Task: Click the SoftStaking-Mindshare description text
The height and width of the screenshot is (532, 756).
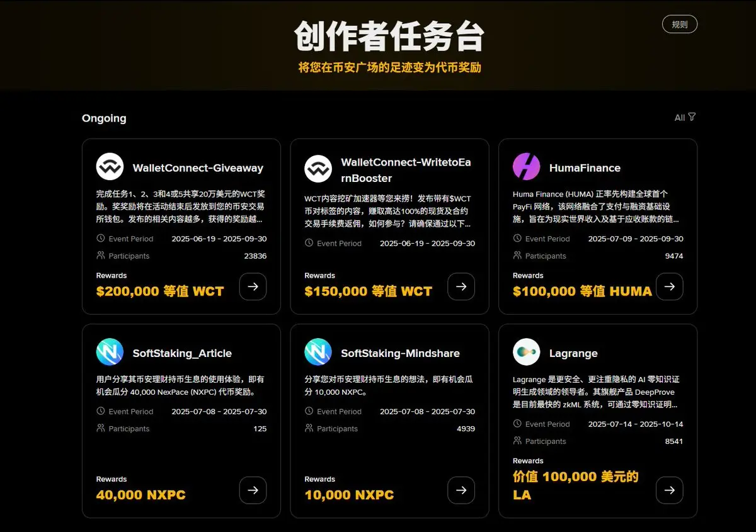Action: click(x=388, y=385)
